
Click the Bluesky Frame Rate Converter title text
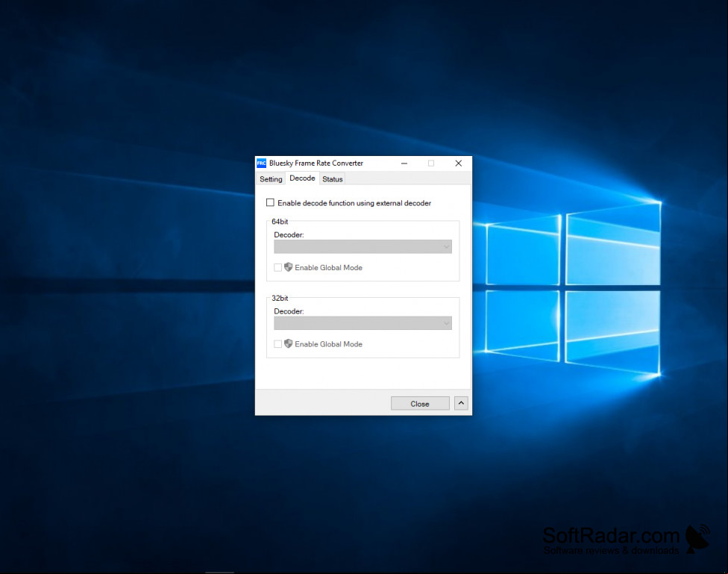[316, 163]
